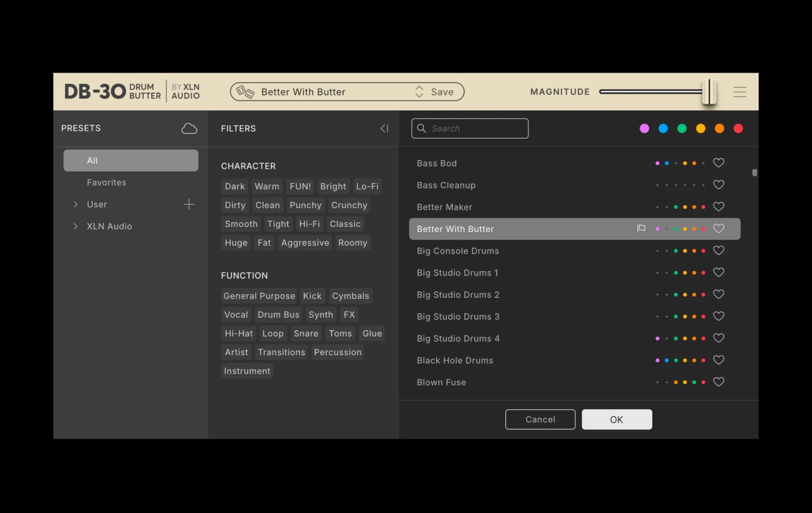Image resolution: width=812 pixels, height=513 pixels.
Task: Expand the XLN Audio presets folder
Action: point(75,226)
